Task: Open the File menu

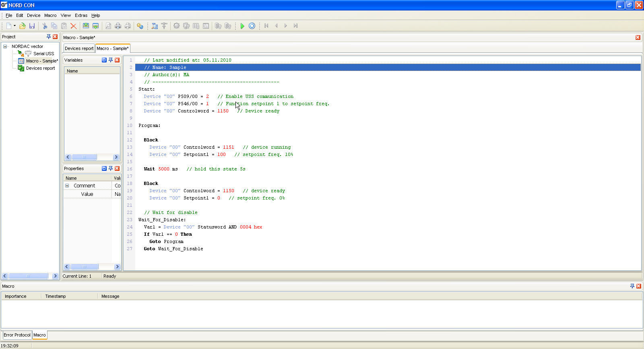Action: pyautogui.click(x=9, y=15)
